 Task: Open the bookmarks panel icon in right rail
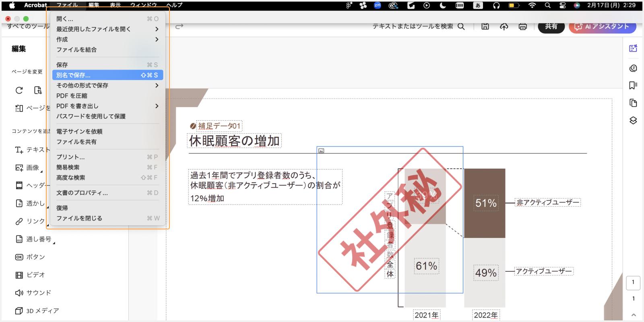pos(633,85)
